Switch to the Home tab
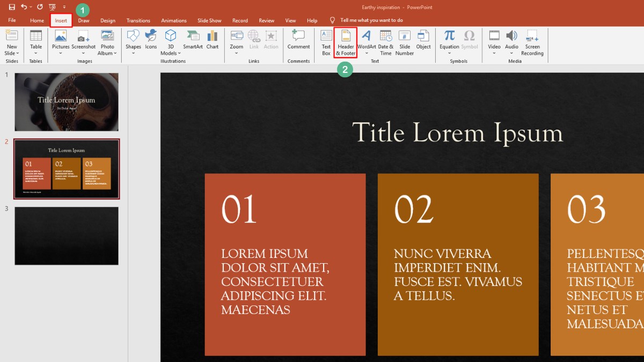This screenshot has height=362, width=644. pos(37,20)
